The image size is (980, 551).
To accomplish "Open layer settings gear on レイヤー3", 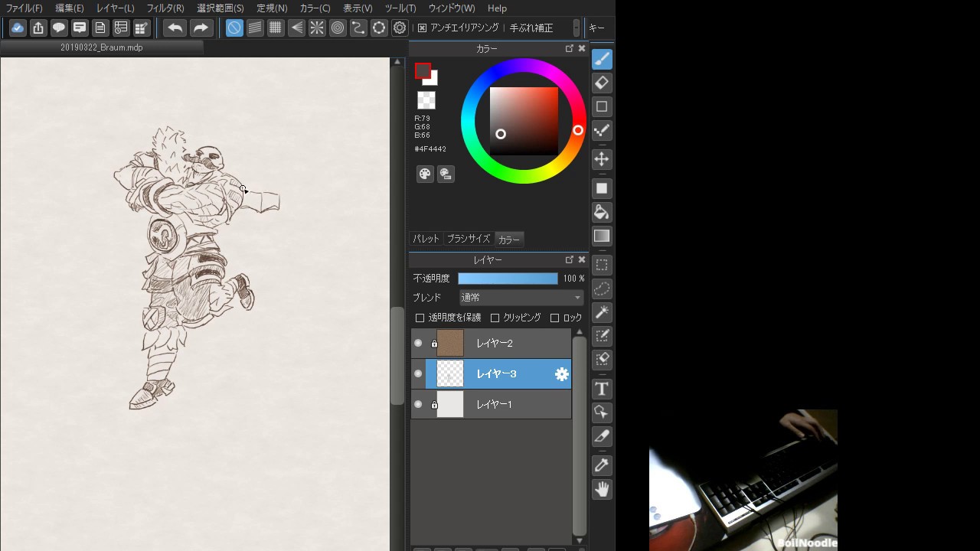I will pyautogui.click(x=562, y=373).
